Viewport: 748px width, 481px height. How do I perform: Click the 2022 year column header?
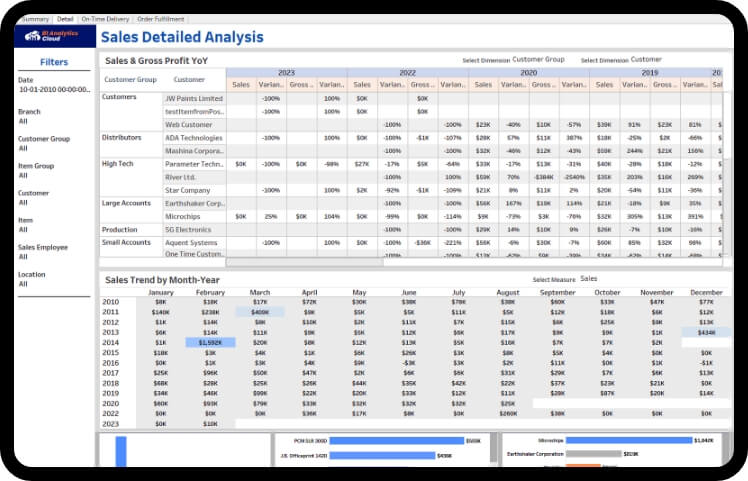[x=407, y=73]
